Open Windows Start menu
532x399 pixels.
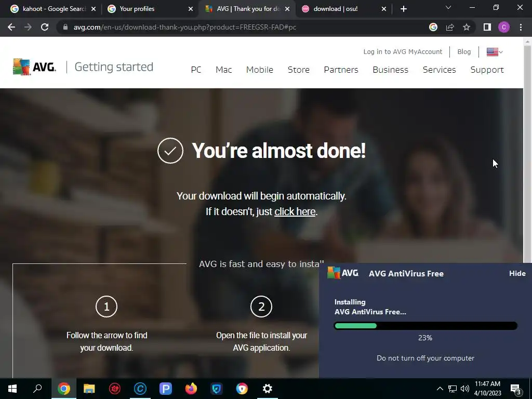click(12, 389)
